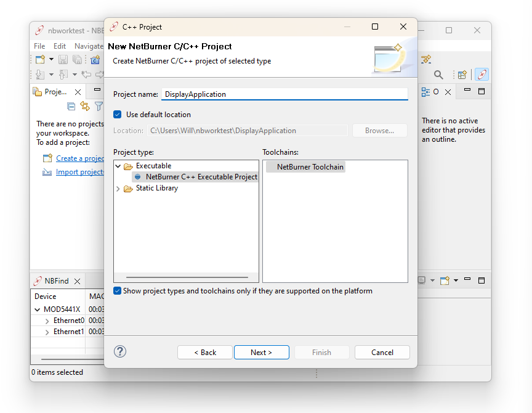Click the Import projects link
Screen dimensions: 532x413
coord(81,171)
